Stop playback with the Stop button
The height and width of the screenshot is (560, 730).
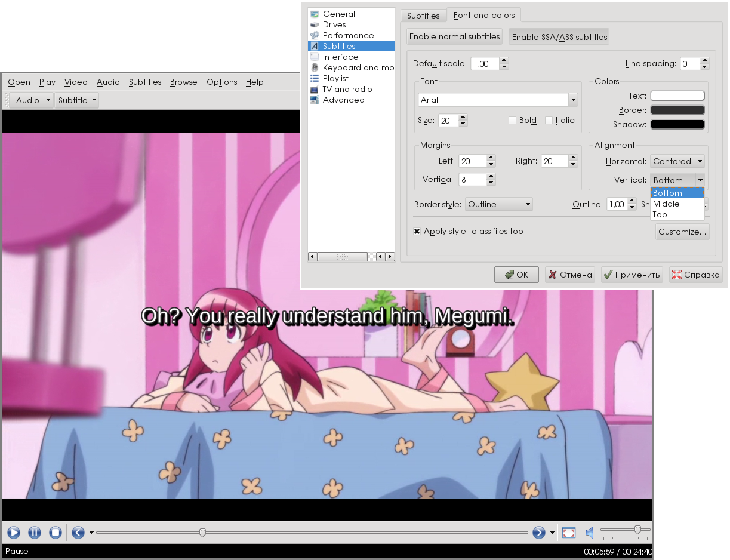click(x=56, y=532)
